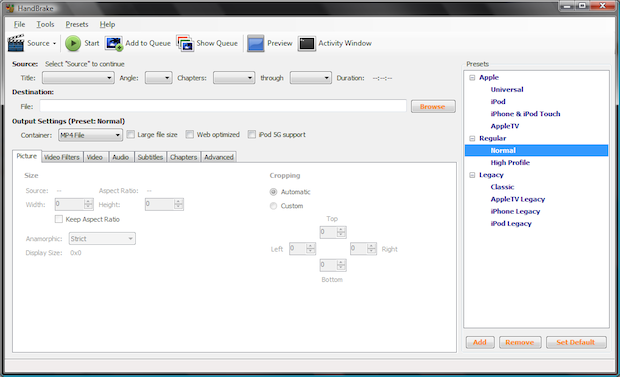This screenshot has height=377, width=620.
Task: Click the Remove preset button
Action: [x=520, y=342]
